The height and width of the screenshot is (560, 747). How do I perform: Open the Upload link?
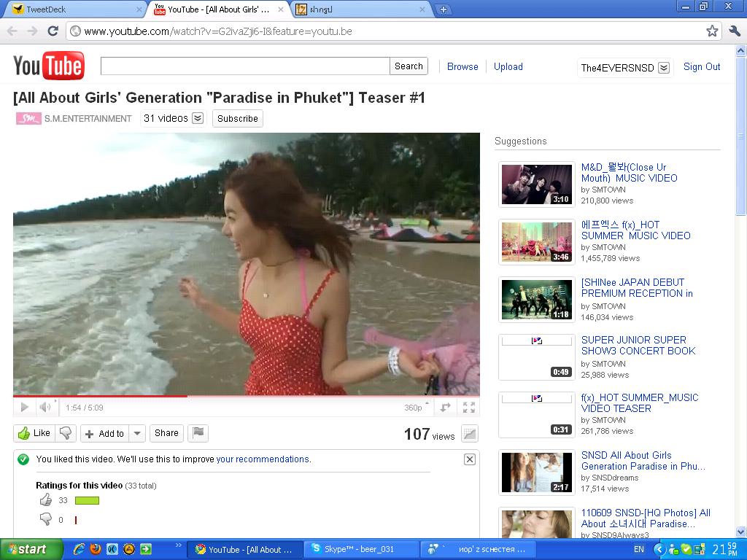tap(508, 66)
